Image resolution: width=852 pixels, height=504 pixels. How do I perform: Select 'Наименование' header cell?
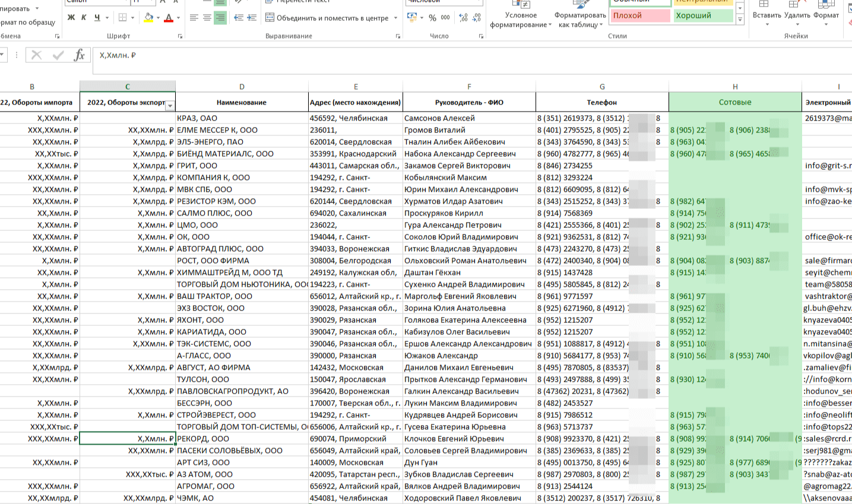tap(242, 102)
